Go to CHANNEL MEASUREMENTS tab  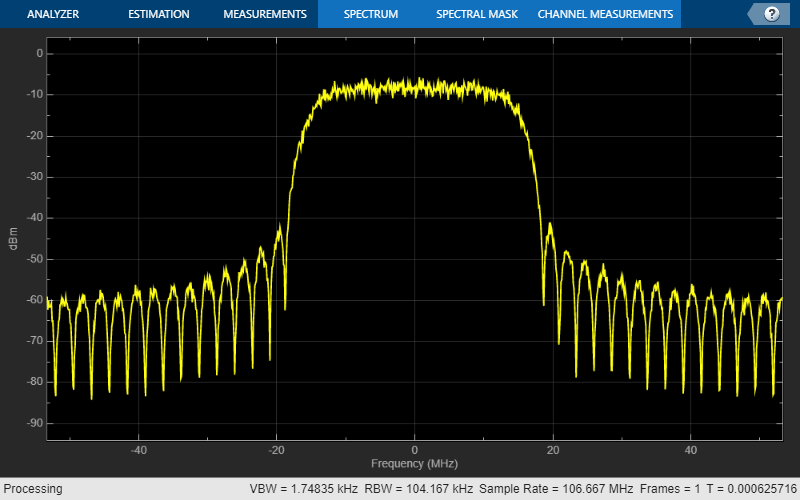pyautogui.click(x=605, y=14)
